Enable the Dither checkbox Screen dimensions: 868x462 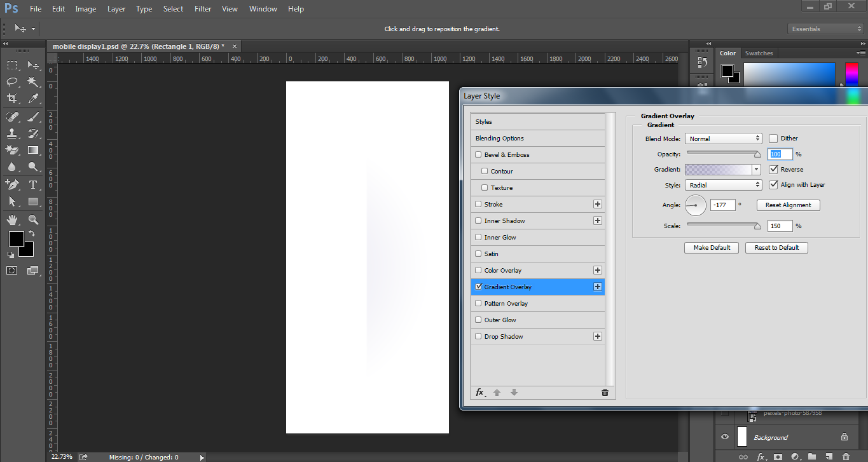click(x=773, y=139)
